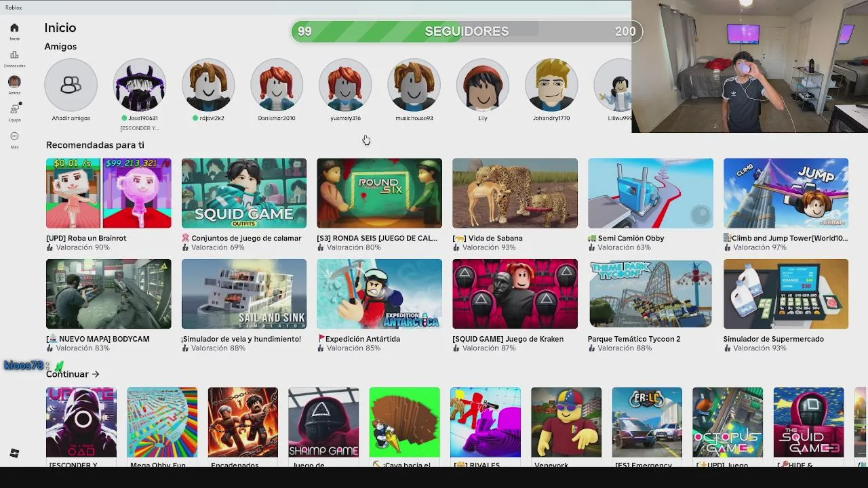This screenshot has width=868, height=488.
Task: Open the ESCONDER Y game in Continuar row
Action: [81, 422]
